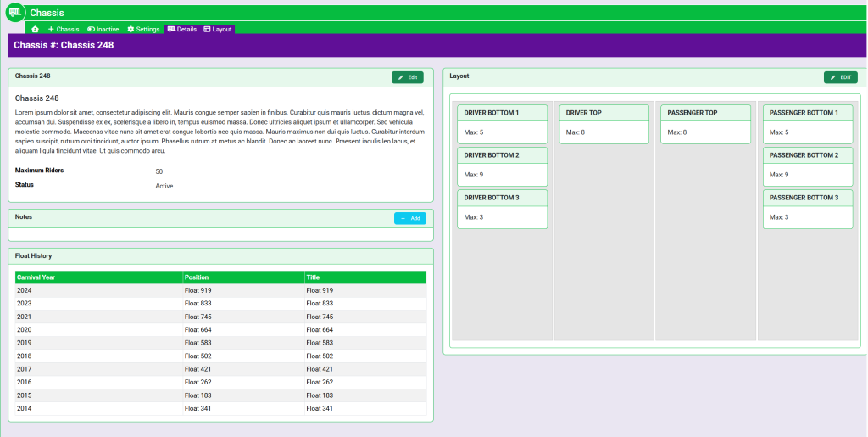Go to the home icon in navigation

point(35,29)
